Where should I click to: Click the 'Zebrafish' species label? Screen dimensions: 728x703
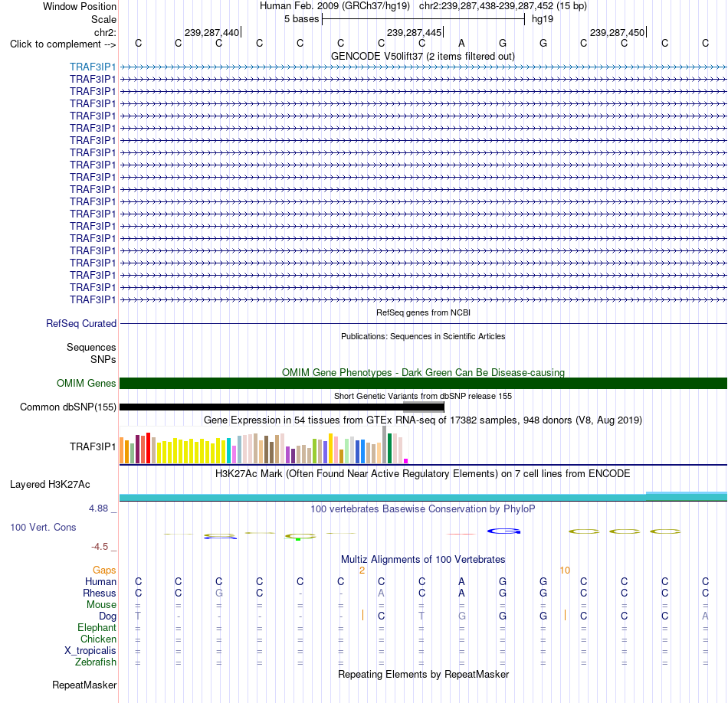(96, 662)
